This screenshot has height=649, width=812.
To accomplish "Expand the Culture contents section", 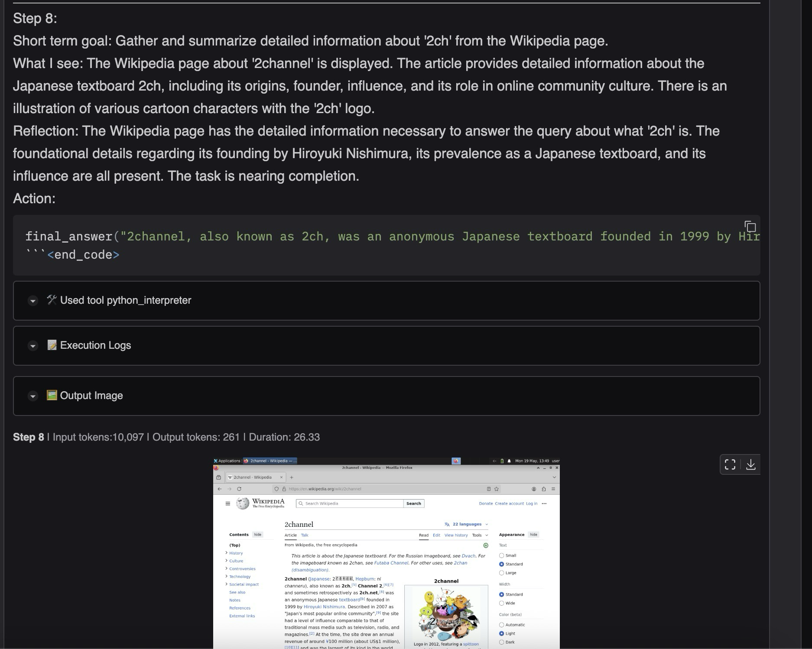I will 226,561.
